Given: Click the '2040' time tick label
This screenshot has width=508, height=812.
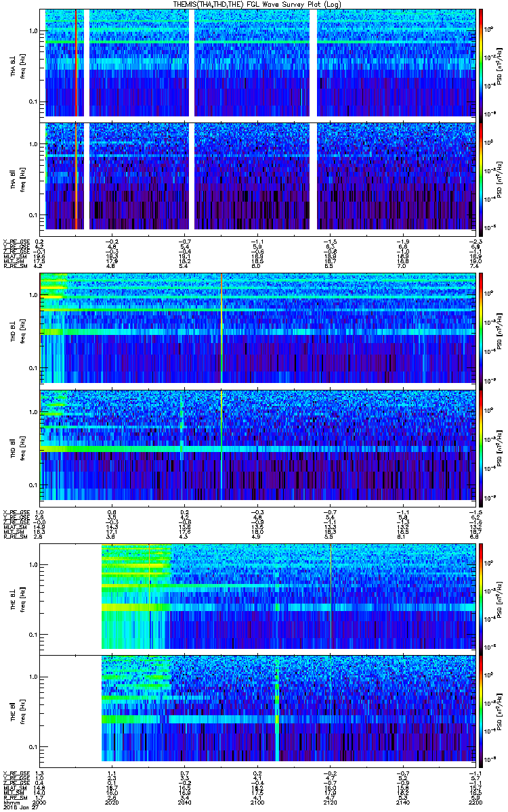Looking at the screenshot, I should (x=186, y=802).
